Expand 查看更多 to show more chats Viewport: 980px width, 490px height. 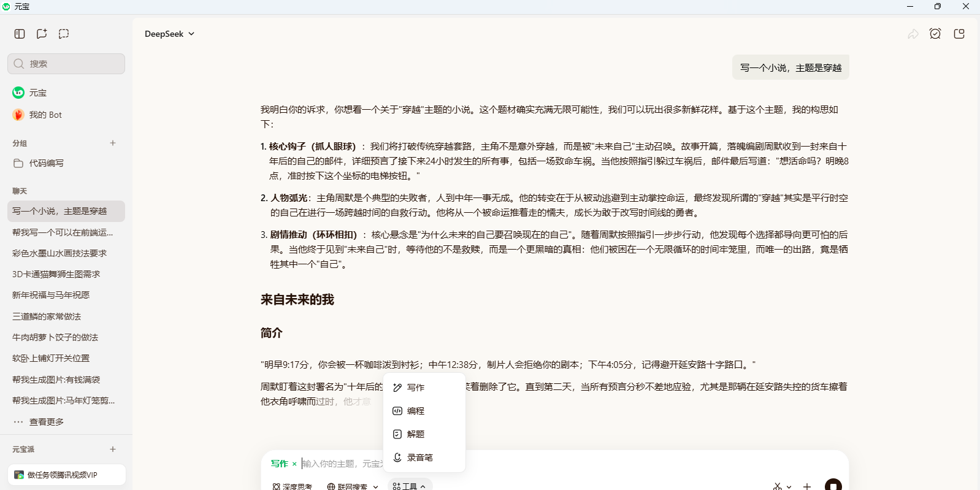tap(46, 422)
